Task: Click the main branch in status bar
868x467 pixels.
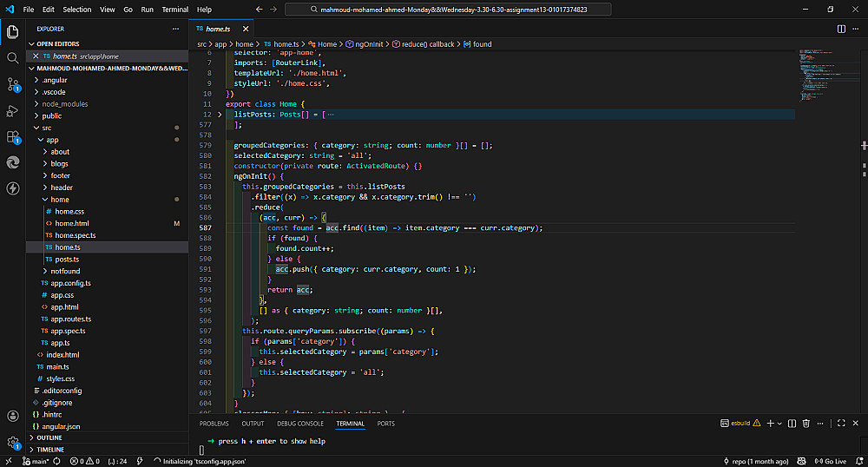Action: 35,461
